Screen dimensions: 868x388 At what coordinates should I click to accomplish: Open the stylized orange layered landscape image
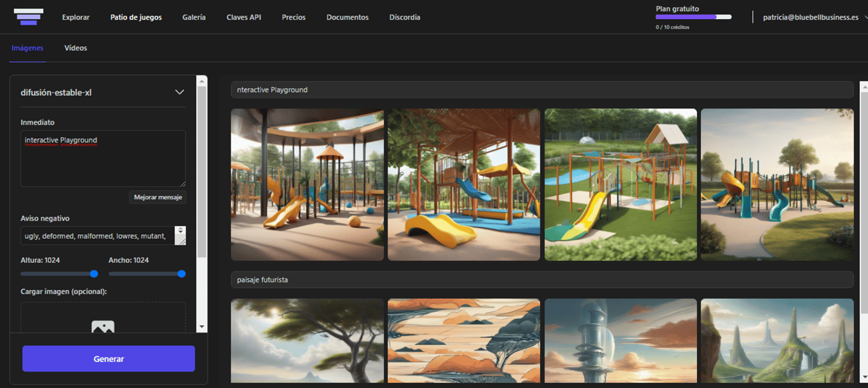point(464,341)
